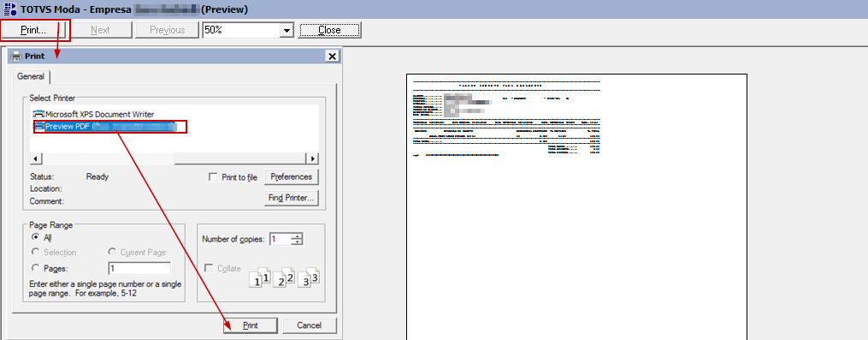Choose the Current Page radio option
This screenshot has width=868, height=340.
click(112, 253)
